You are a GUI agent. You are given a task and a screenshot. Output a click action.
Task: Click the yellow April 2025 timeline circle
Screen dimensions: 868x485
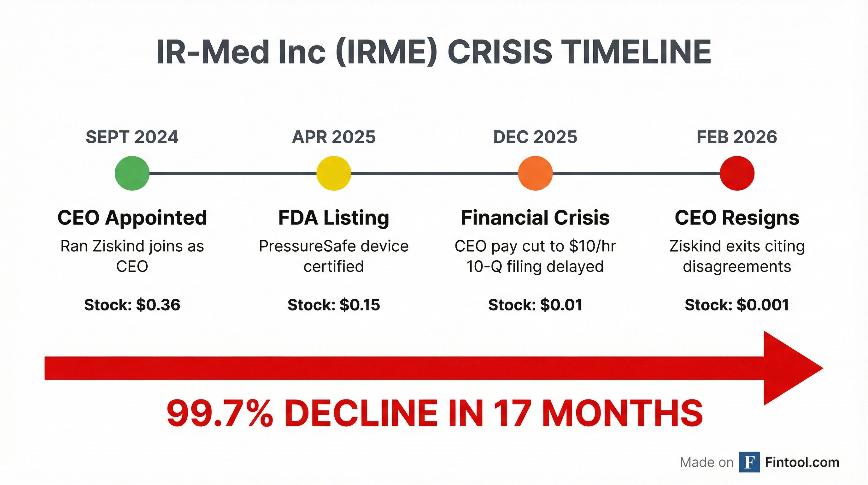click(x=334, y=173)
